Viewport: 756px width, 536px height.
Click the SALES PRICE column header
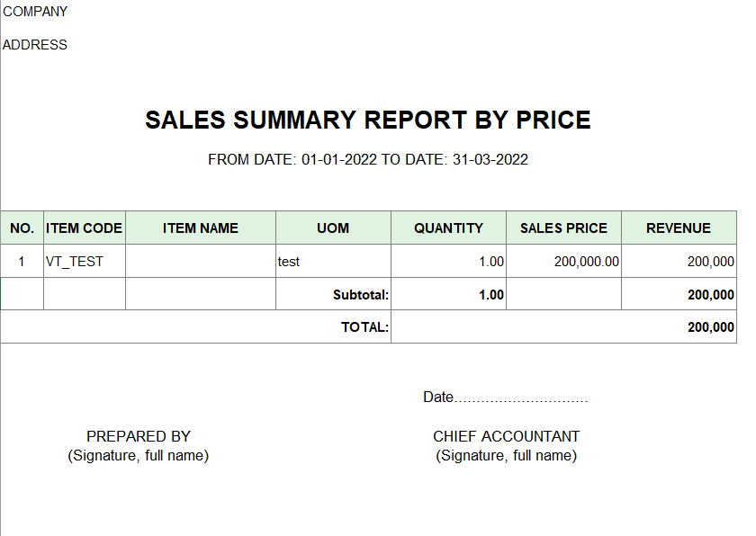click(563, 228)
